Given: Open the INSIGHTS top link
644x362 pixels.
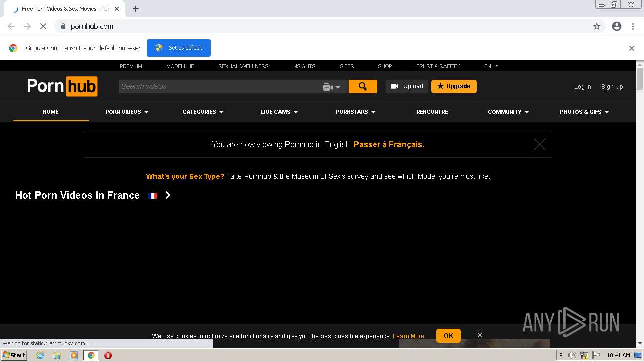Looking at the screenshot, I should [304, 66].
